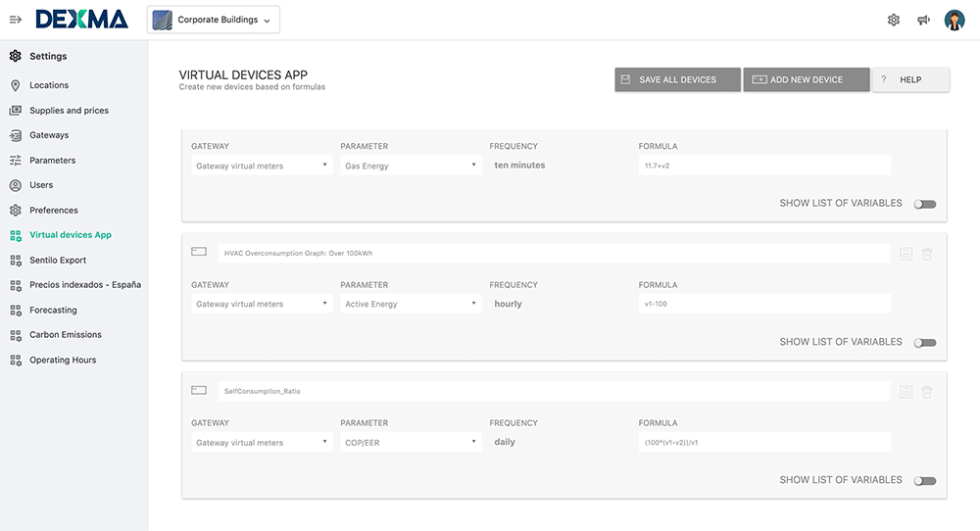Click the 'hourly' frequency text

508,305
